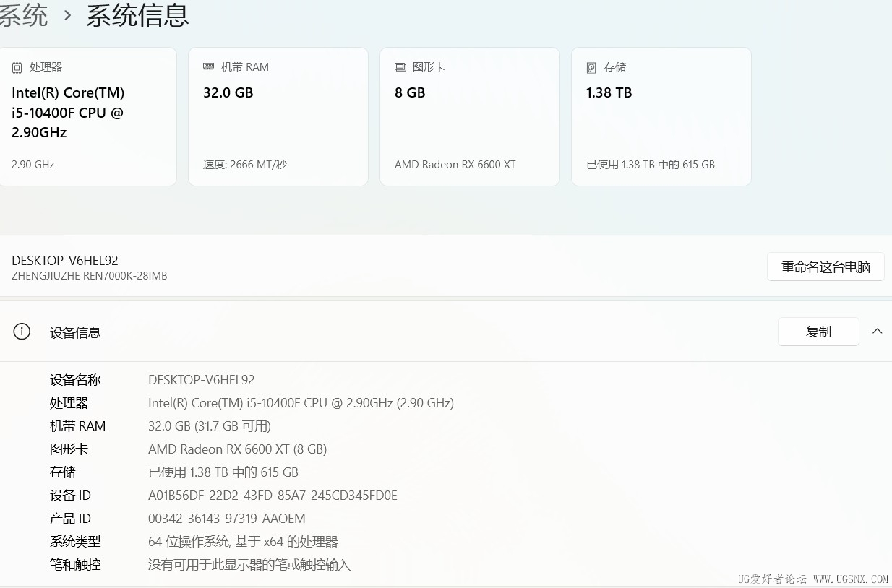Viewport: 892px width, 588px height.
Task: Click ZHENGJIUZHE REN7000K-28IMB model text
Action: click(x=90, y=276)
